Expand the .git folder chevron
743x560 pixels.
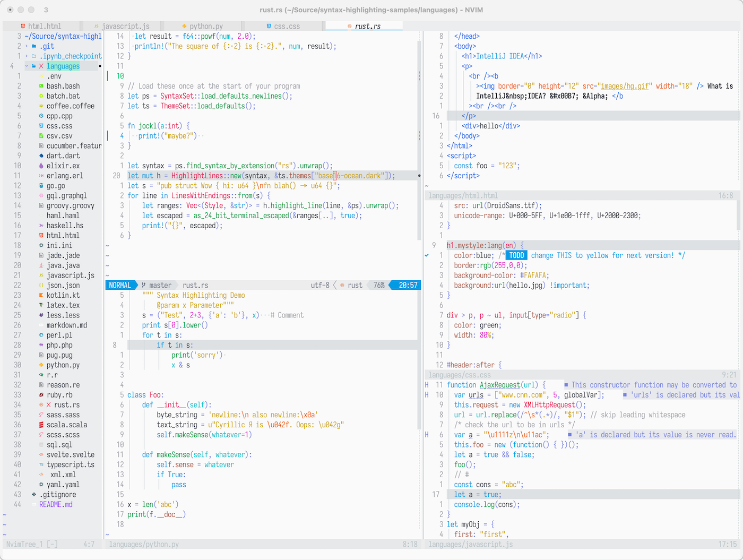click(x=27, y=46)
